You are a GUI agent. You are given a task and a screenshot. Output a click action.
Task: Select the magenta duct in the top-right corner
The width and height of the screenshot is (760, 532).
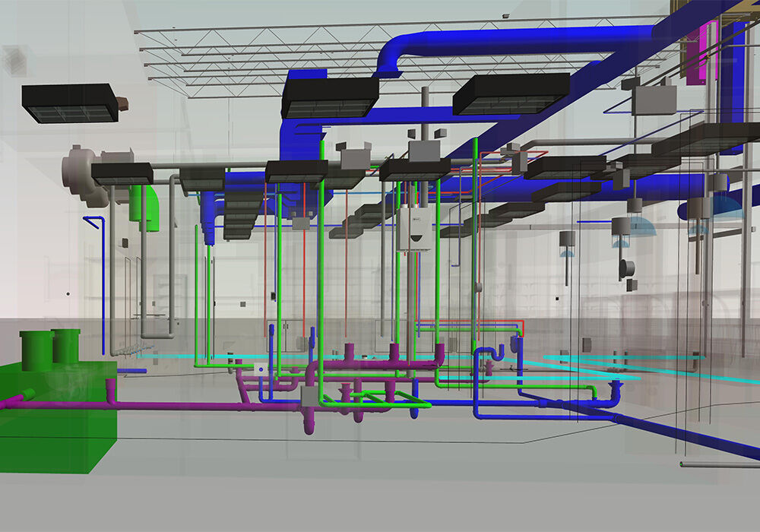coord(708,46)
